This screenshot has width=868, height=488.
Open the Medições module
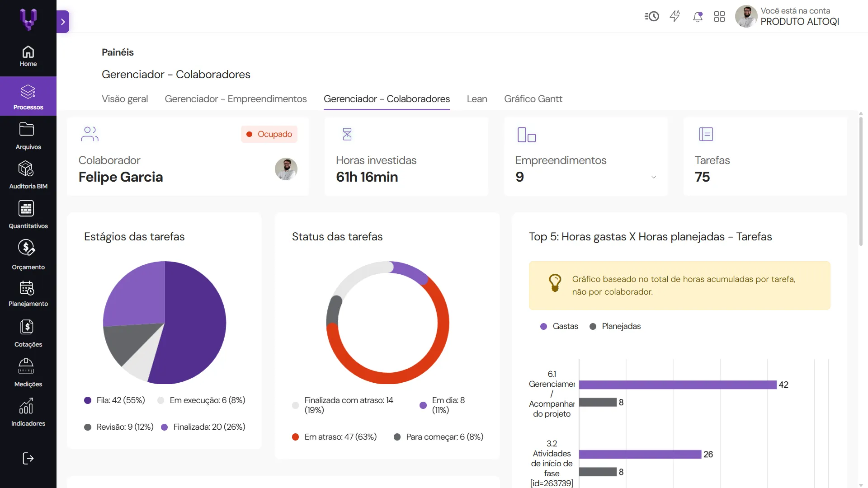click(x=28, y=373)
